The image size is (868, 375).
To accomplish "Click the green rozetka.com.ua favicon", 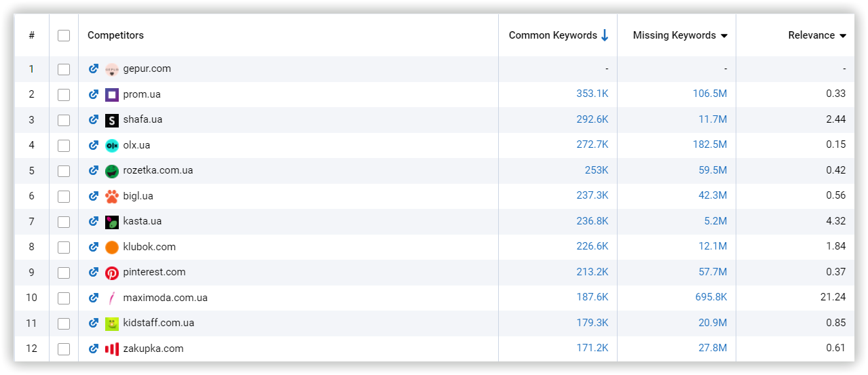I will click(x=112, y=171).
